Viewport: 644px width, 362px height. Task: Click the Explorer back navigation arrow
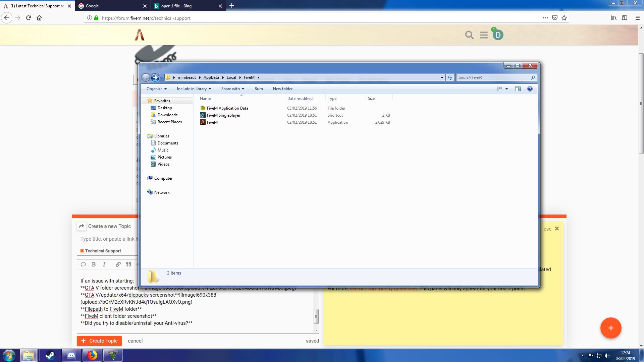[x=146, y=77]
